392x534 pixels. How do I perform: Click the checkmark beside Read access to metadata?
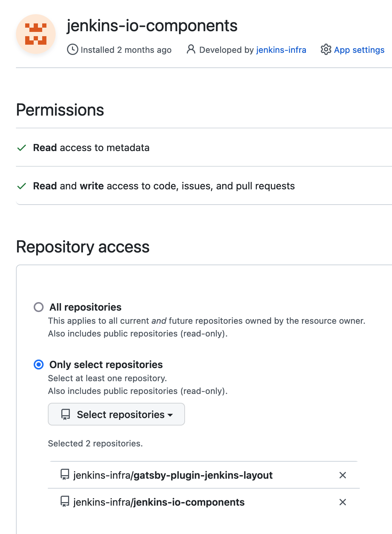point(22,148)
